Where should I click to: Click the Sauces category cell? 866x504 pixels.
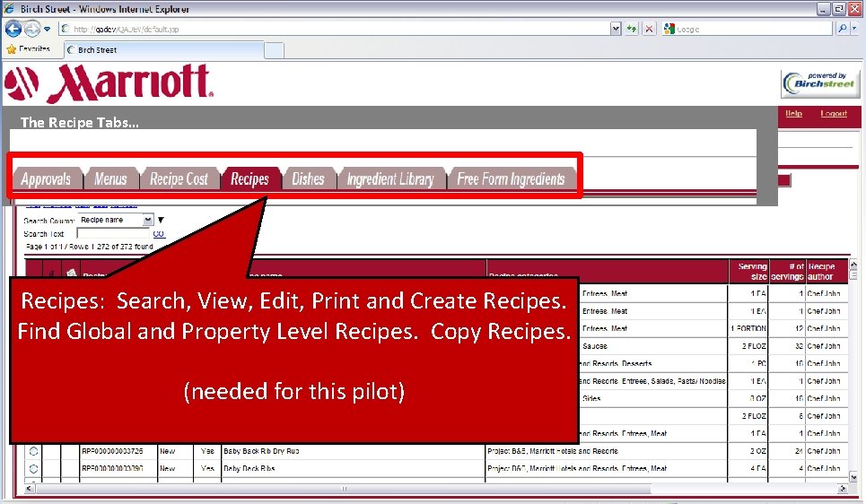595,346
